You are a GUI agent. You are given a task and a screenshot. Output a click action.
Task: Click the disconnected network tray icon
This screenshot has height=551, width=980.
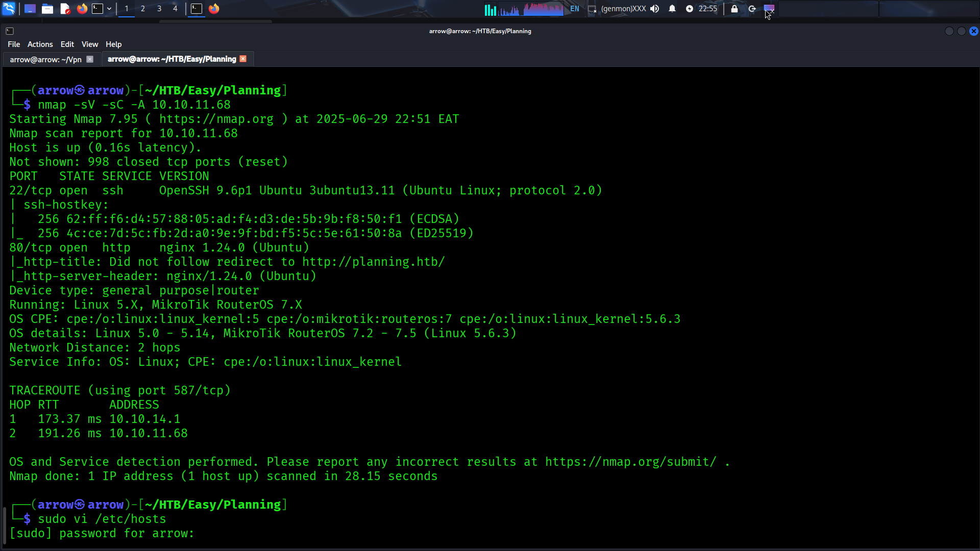click(x=592, y=9)
